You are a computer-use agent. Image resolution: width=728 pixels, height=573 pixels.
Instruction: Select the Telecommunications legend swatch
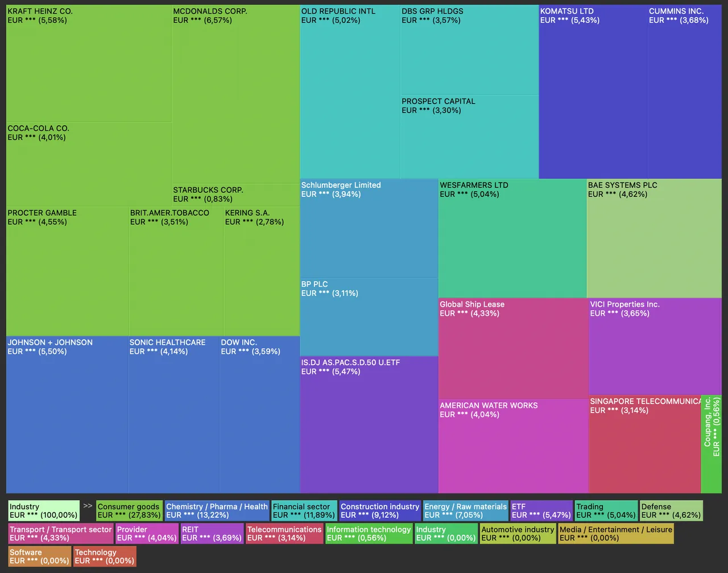pyautogui.click(x=284, y=533)
